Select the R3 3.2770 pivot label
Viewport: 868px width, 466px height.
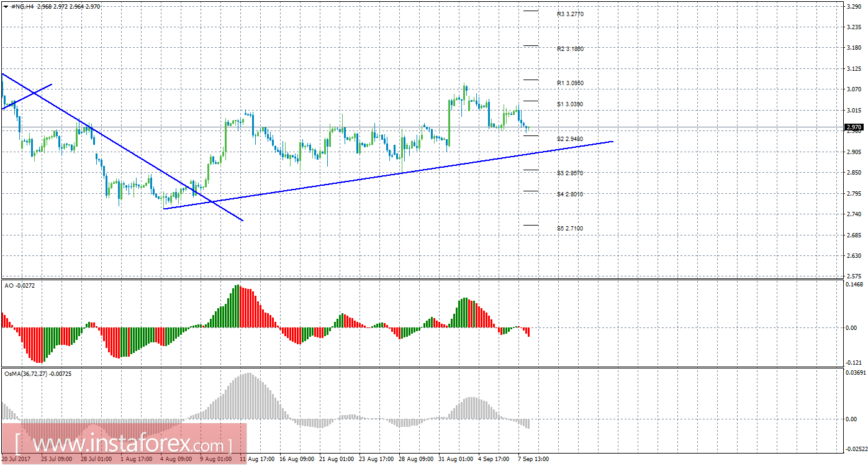click(570, 14)
